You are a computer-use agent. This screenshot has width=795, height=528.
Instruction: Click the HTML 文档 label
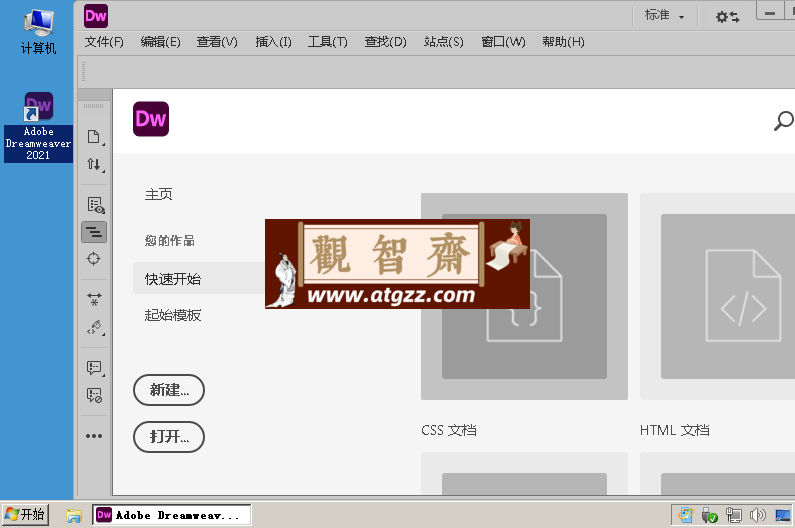pos(674,430)
